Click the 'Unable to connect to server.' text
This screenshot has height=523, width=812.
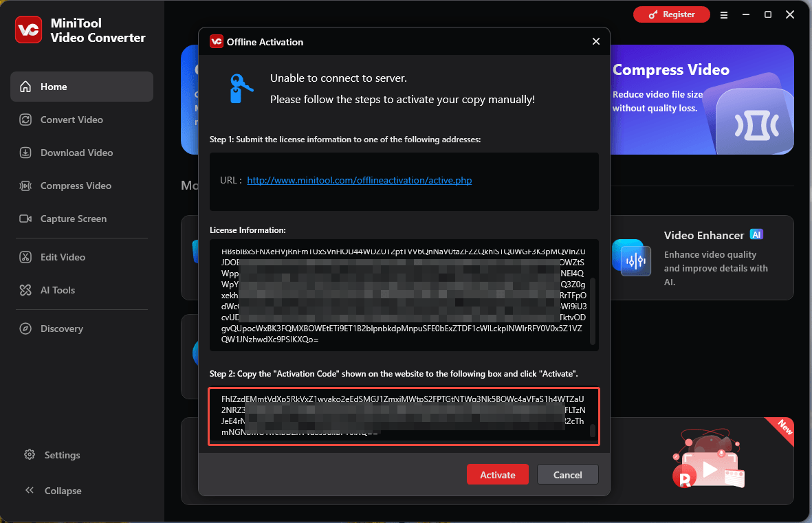click(339, 78)
